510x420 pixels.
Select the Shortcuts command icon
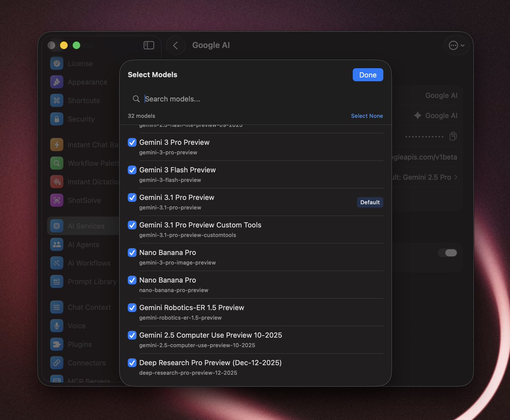[x=57, y=101]
